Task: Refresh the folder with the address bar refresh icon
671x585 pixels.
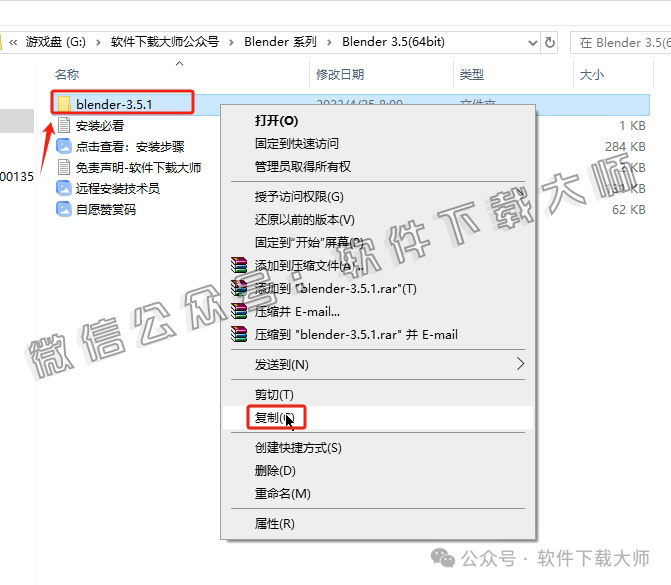Action: tap(549, 42)
